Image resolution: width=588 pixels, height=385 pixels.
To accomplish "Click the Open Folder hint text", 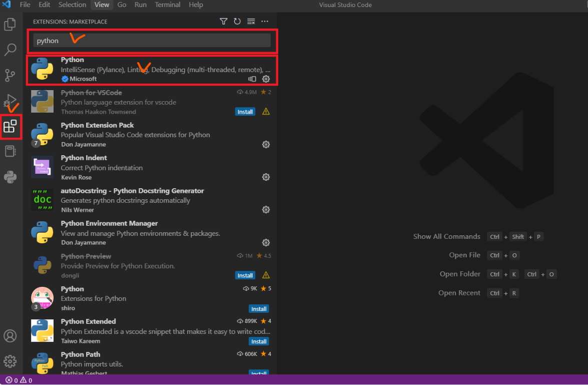I will pyautogui.click(x=460, y=274).
